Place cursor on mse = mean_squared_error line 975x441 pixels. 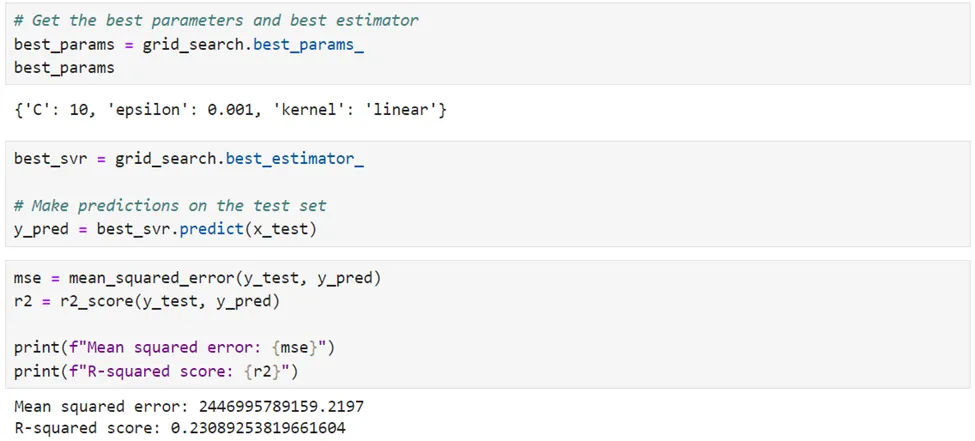(x=197, y=278)
